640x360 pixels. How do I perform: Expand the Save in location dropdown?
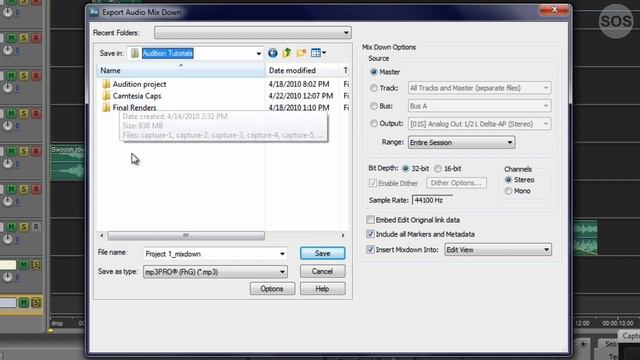pyautogui.click(x=258, y=53)
